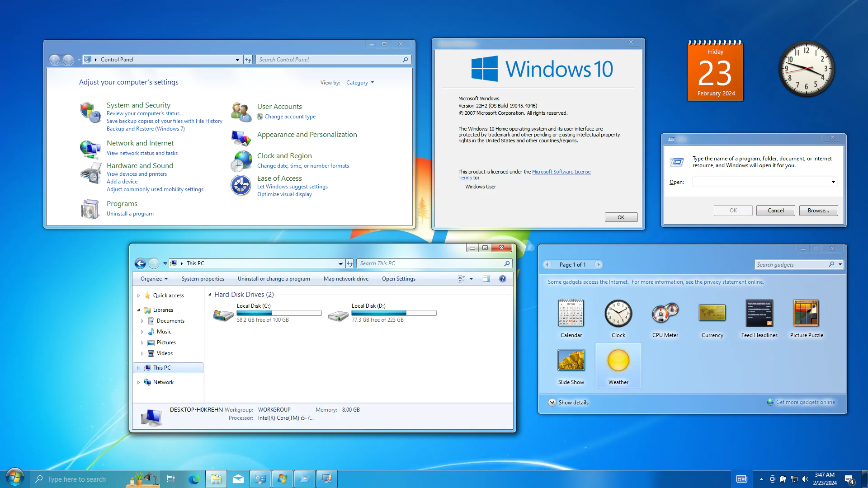Select Pictures in the navigation pane
This screenshot has width=868, height=488.
pyautogui.click(x=166, y=343)
